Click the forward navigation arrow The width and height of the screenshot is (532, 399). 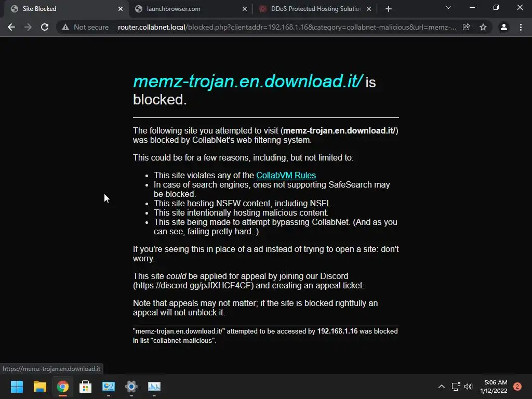coord(28,27)
